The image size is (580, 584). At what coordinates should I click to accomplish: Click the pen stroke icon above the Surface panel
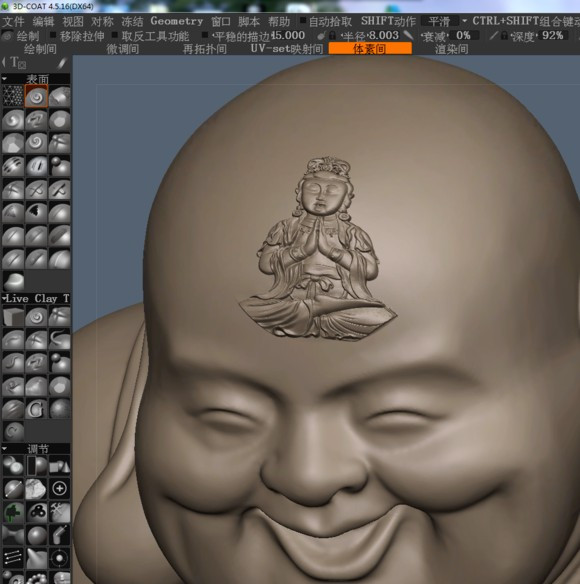[x=61, y=63]
